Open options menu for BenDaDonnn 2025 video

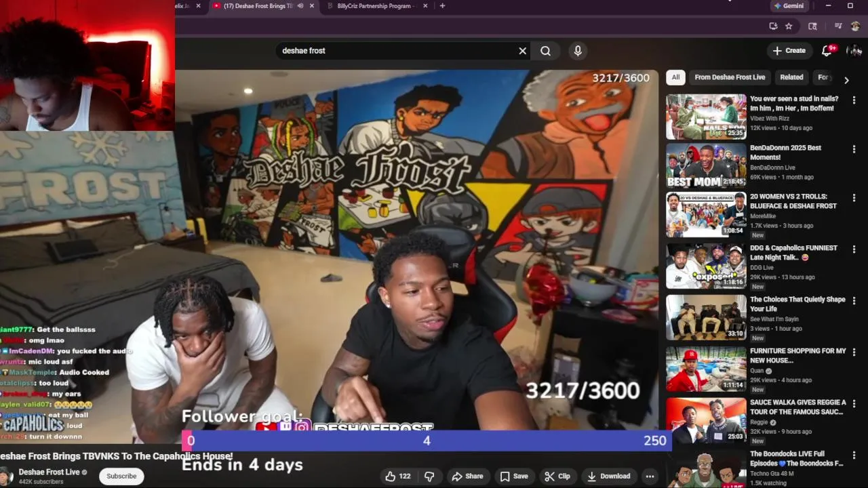tap(854, 149)
